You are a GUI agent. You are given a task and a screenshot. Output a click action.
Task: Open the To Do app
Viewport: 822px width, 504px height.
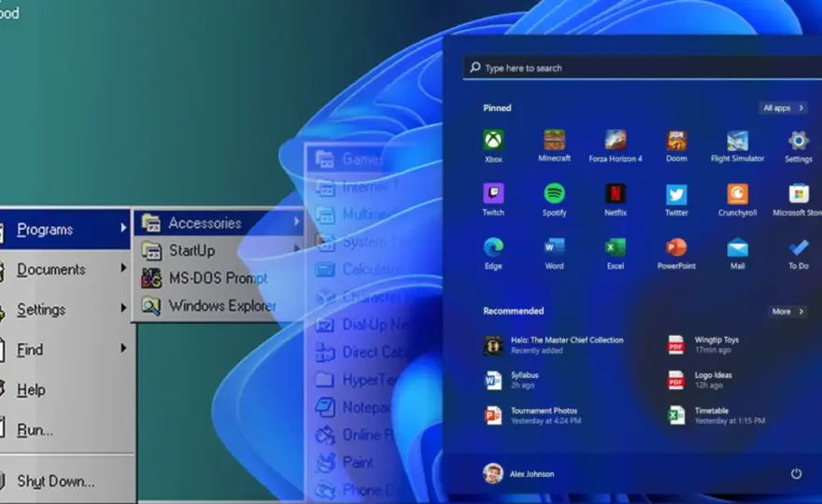pos(799,253)
